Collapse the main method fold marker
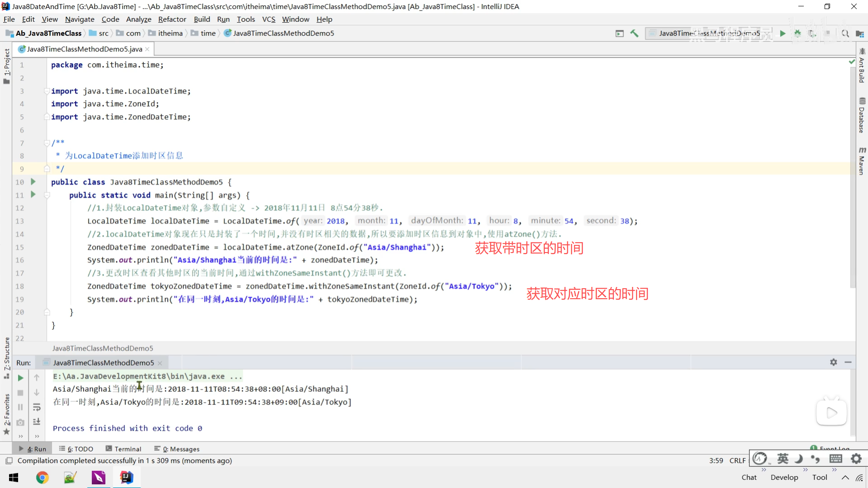This screenshot has width=868, height=488. coord(47,195)
